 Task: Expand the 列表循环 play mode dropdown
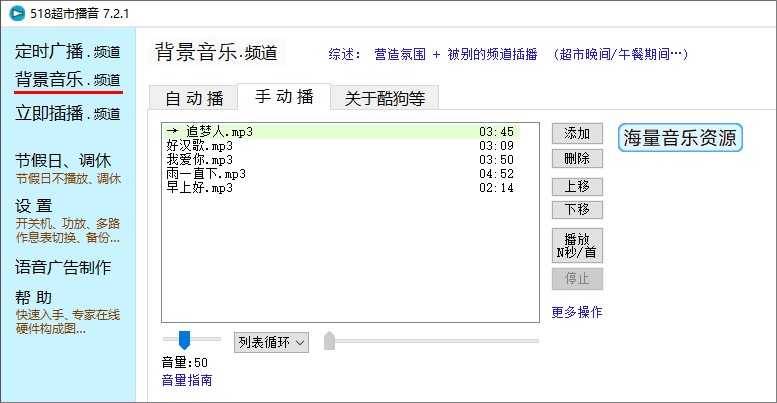point(272,342)
